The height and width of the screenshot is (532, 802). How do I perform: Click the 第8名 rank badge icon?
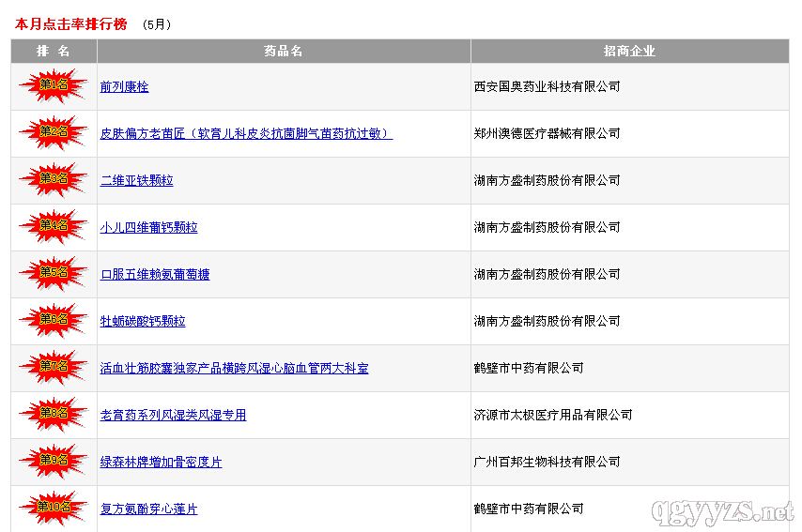click(x=54, y=414)
